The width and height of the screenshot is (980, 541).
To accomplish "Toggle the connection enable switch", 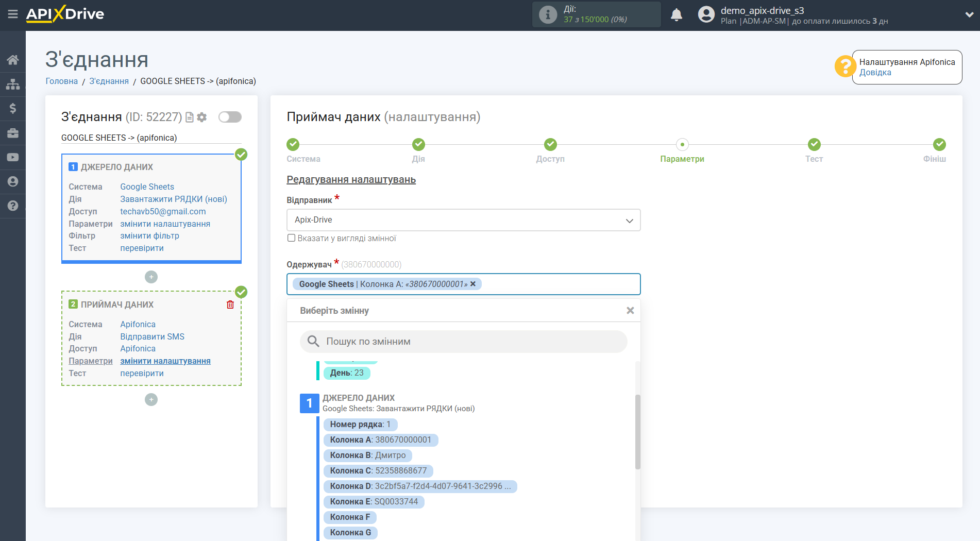I will point(230,117).
